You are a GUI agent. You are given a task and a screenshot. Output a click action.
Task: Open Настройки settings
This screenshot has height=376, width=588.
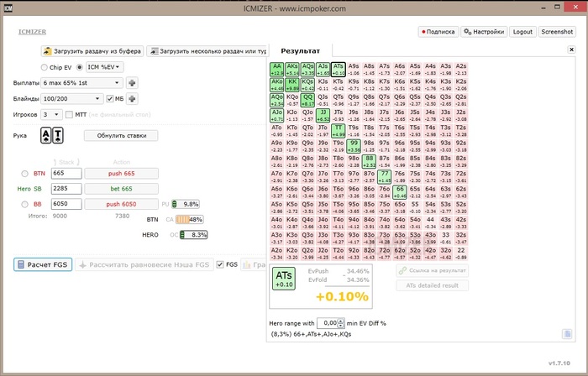[484, 32]
